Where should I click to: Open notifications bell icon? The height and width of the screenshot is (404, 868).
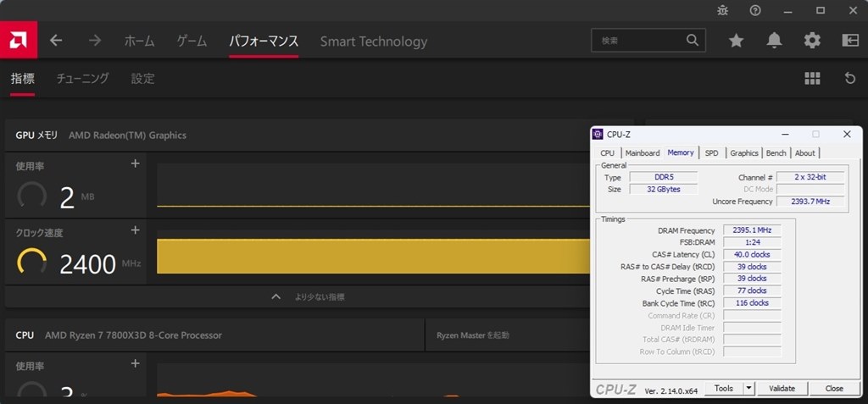(774, 40)
